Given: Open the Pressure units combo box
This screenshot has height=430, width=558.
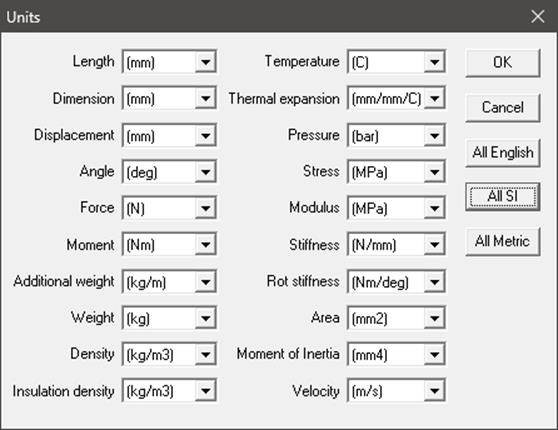Looking at the screenshot, I should point(396,135).
